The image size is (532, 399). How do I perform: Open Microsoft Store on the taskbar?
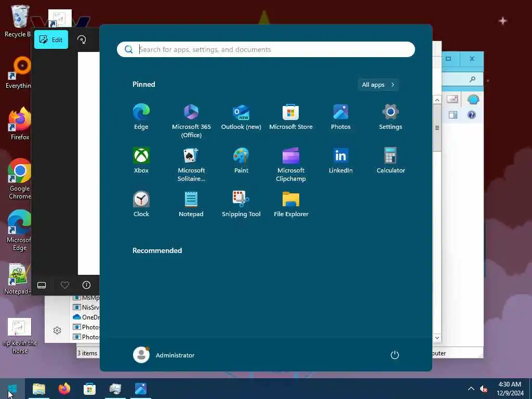(x=89, y=389)
